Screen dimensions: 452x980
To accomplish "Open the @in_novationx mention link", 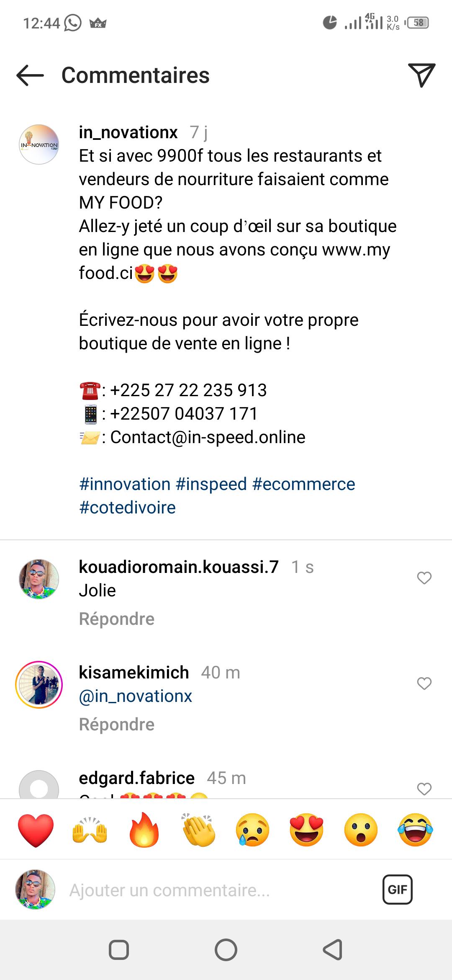I will (136, 696).
